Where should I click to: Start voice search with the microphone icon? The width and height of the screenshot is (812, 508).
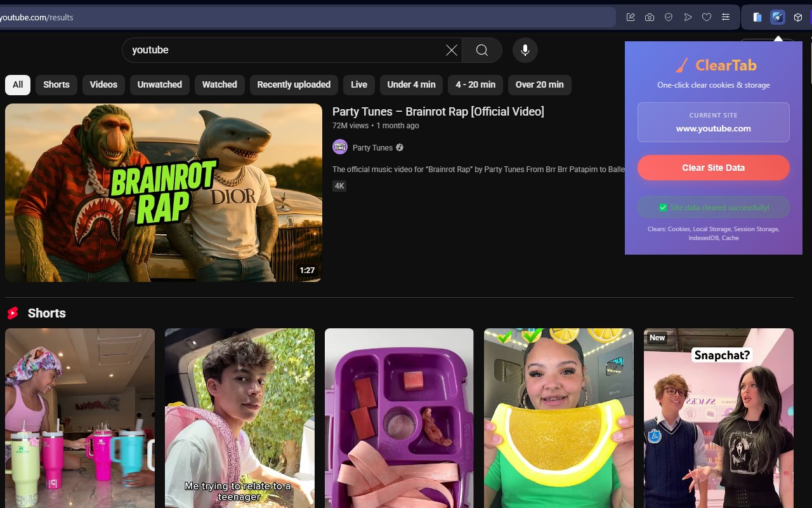click(525, 50)
